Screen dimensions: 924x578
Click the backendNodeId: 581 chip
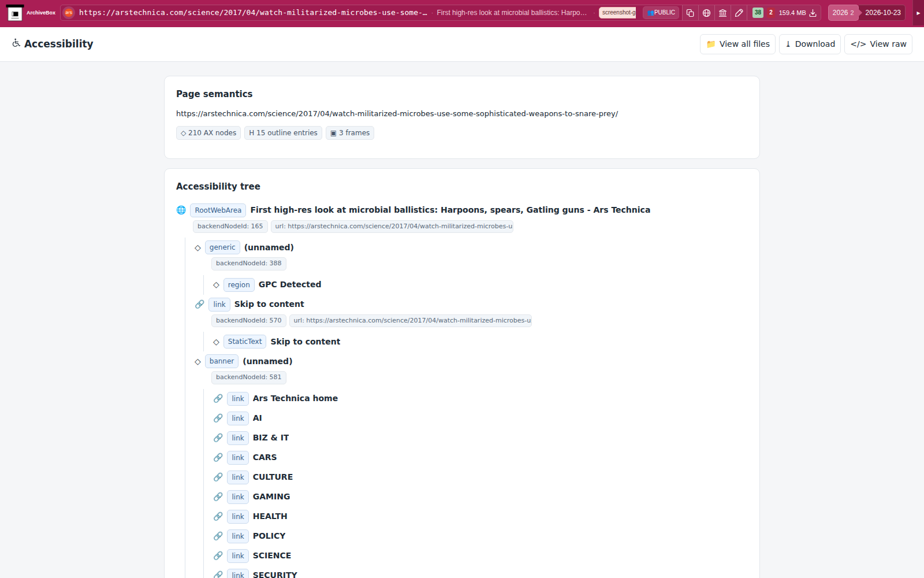coord(248,377)
